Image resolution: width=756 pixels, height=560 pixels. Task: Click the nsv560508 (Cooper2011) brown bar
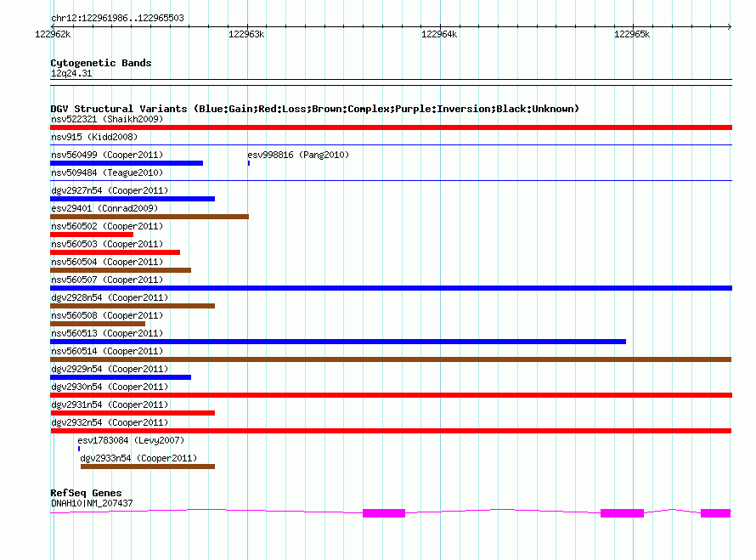tap(98, 324)
